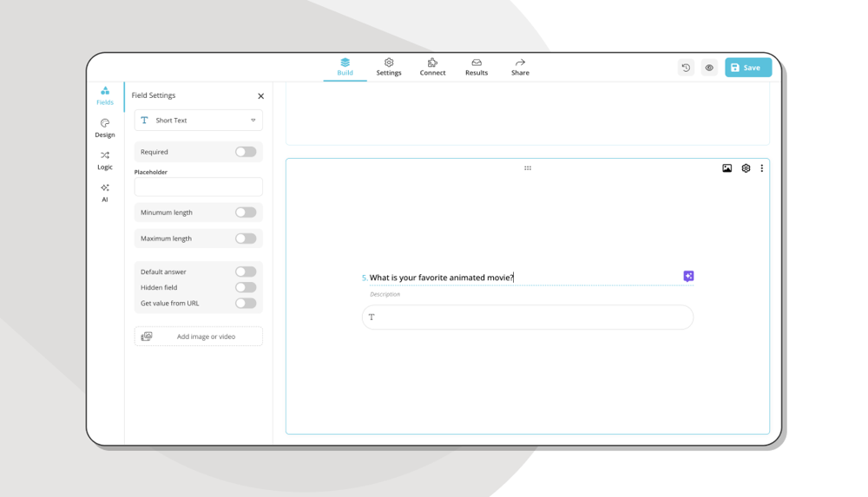Screen dimensions: 868x497
Task: Click Add image or video button
Action: point(199,337)
